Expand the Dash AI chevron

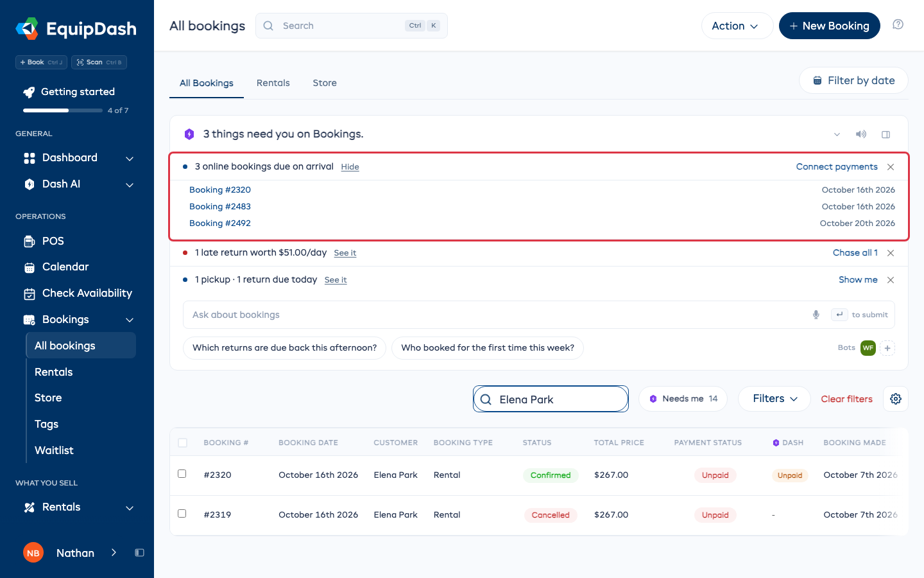pyautogui.click(x=130, y=185)
